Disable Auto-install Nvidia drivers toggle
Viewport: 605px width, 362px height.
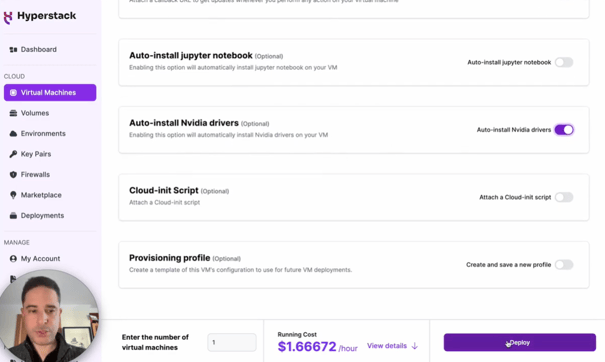[564, 130]
